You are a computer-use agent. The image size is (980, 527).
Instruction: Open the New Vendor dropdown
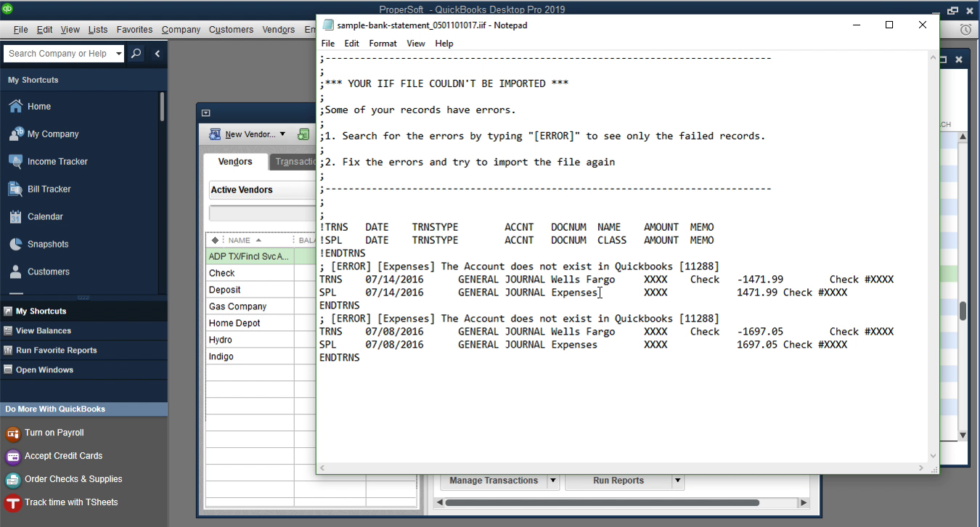tap(282, 134)
